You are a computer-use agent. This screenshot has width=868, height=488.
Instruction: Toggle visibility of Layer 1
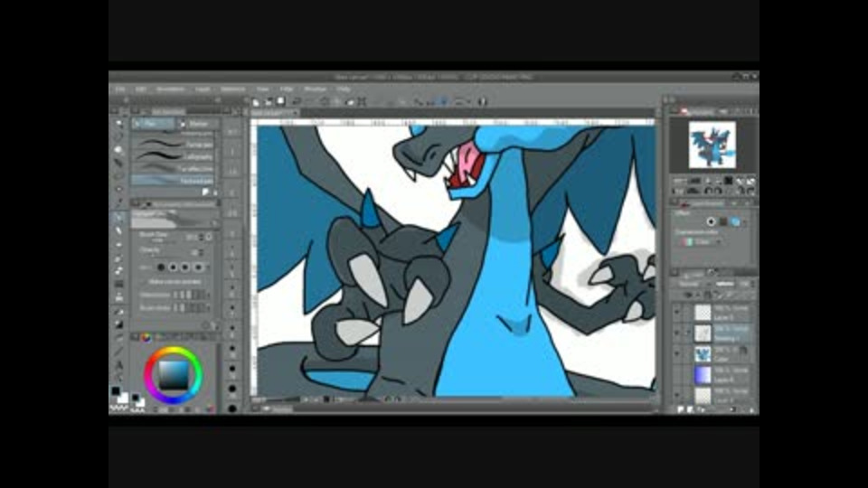pyautogui.click(x=677, y=395)
